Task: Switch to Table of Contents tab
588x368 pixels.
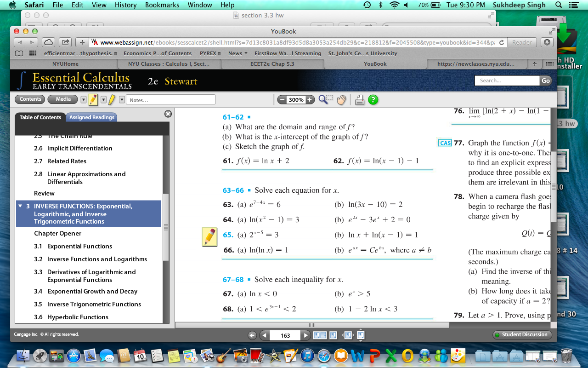Action: coord(40,117)
